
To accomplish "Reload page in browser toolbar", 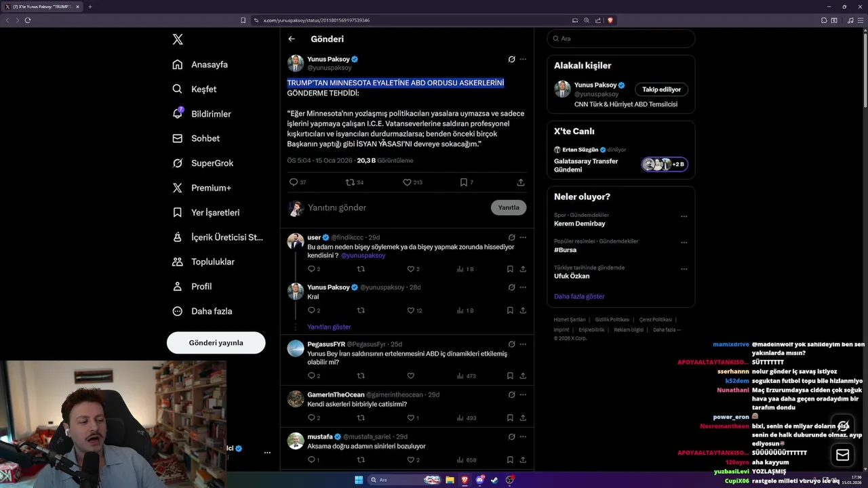I will [28, 20].
